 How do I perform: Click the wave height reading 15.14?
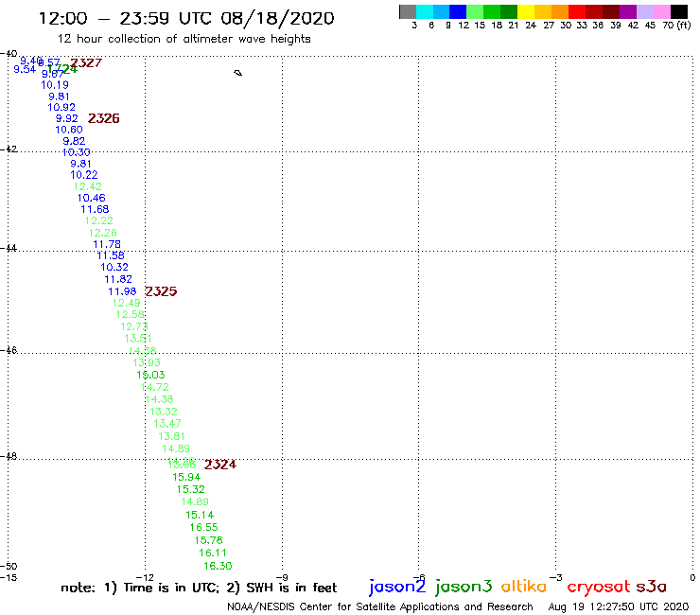(200, 515)
